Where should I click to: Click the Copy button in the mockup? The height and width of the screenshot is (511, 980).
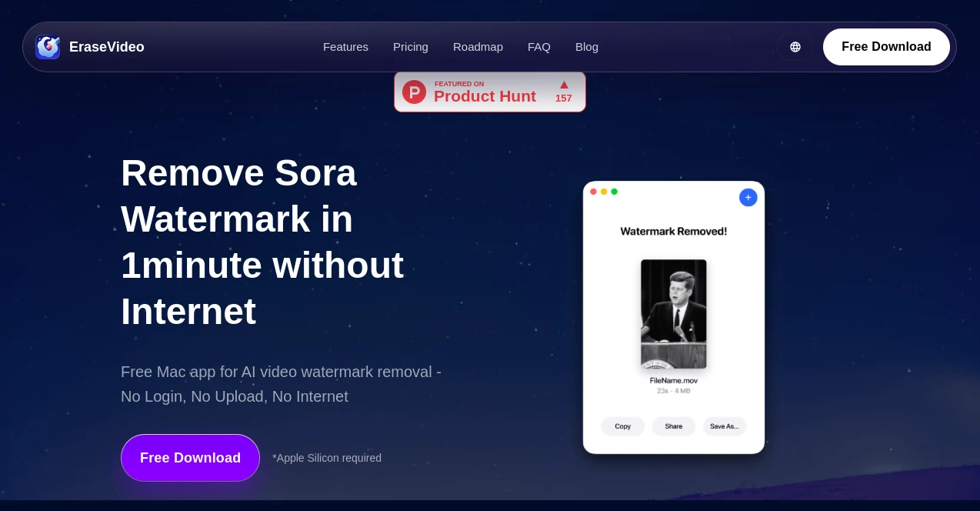(x=623, y=426)
